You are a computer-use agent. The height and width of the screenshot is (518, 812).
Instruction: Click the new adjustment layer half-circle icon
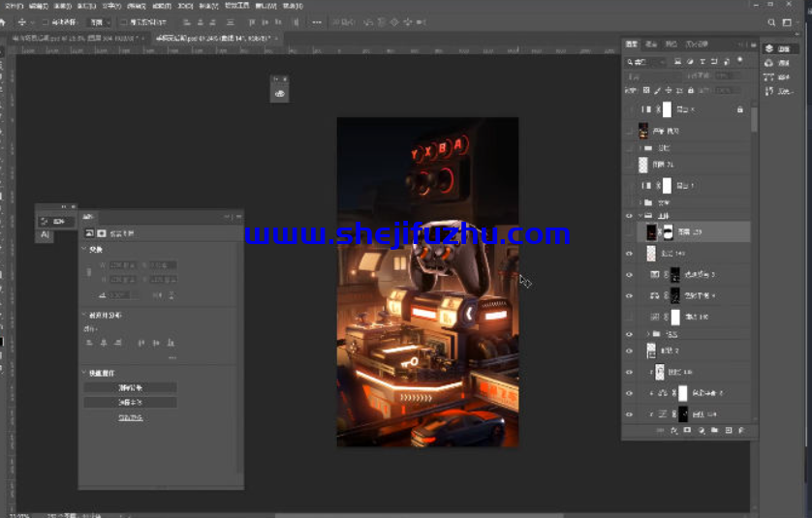(x=702, y=430)
